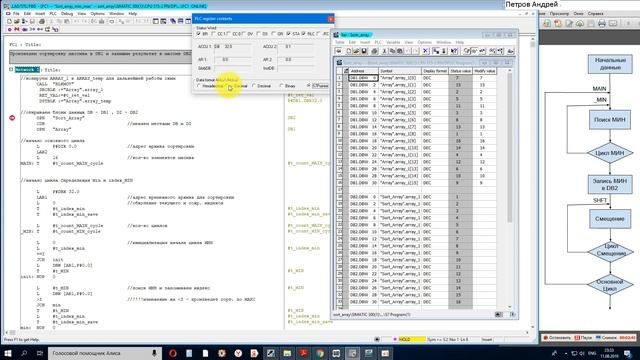640x360 pixels.
Task: Click cell "Array".array_1[0] in Symbol column
Action: [400, 78]
